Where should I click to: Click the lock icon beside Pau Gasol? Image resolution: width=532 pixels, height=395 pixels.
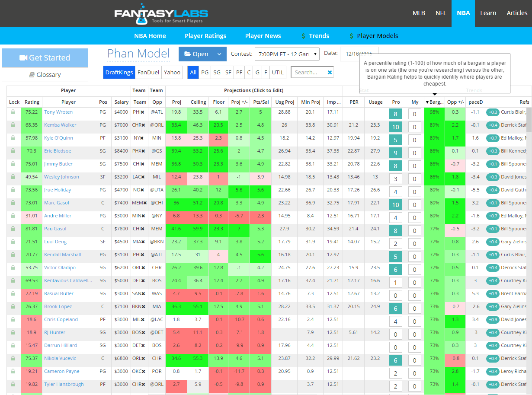point(13,229)
